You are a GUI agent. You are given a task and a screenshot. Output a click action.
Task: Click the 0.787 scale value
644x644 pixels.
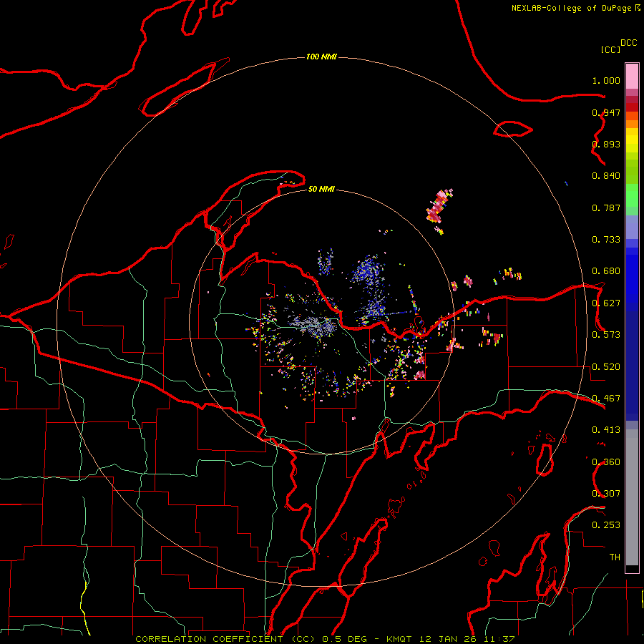click(606, 208)
